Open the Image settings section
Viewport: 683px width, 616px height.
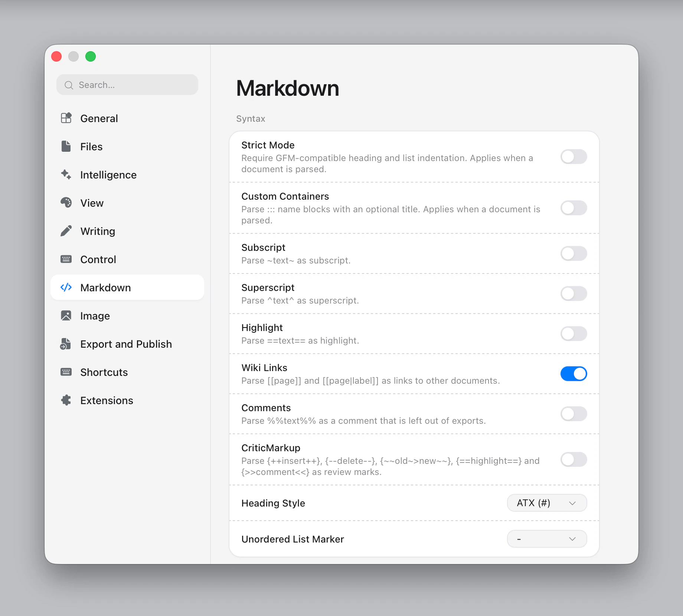(127, 315)
